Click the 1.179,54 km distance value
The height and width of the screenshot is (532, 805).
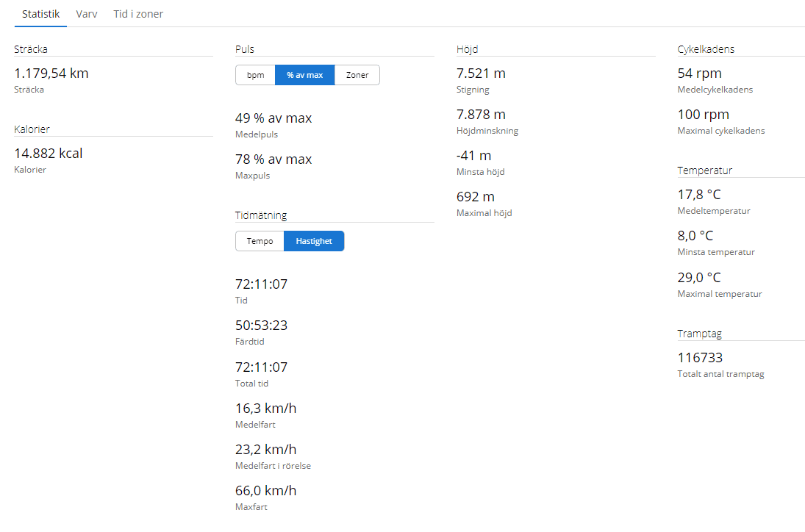51,73
